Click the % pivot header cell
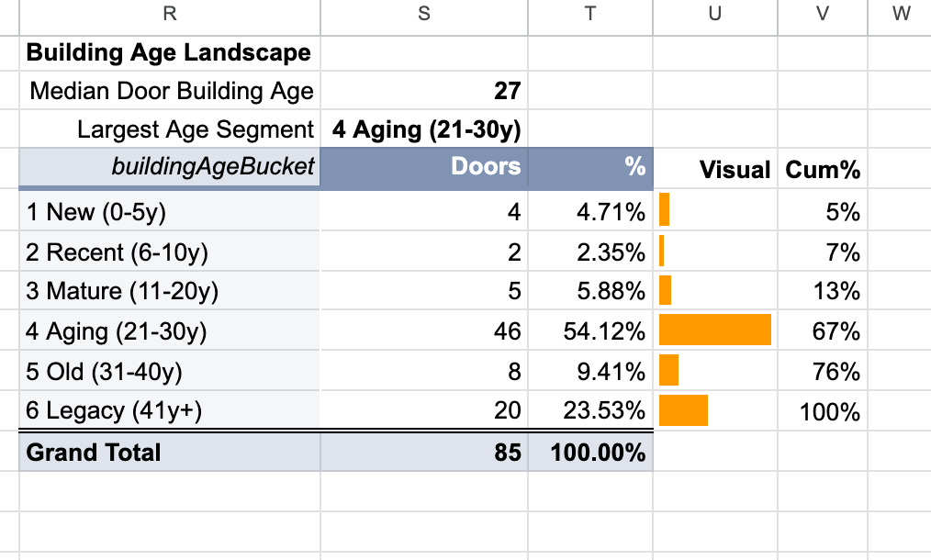Screen dimensions: 931x560 (590, 167)
